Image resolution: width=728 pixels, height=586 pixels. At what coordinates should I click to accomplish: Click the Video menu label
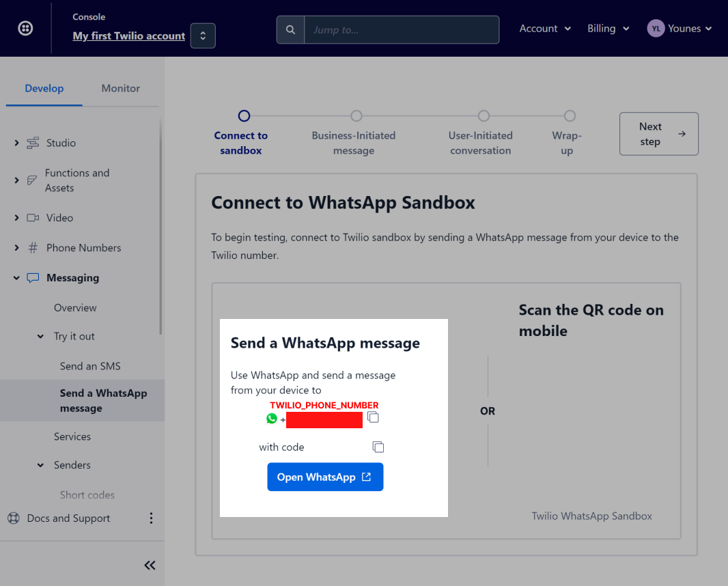[59, 218]
